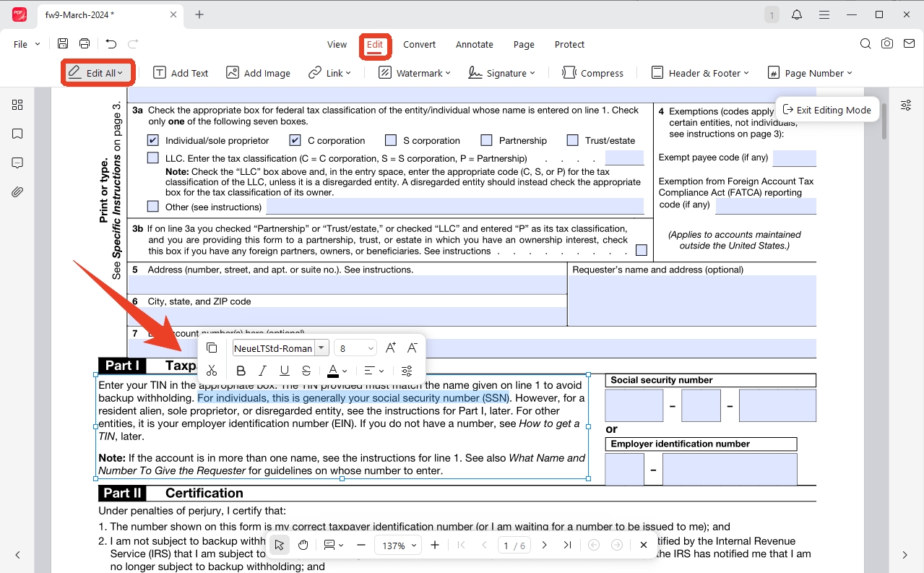Image resolution: width=924 pixels, height=573 pixels.
Task: Copy the selected text using copy icon
Action: [x=212, y=348]
